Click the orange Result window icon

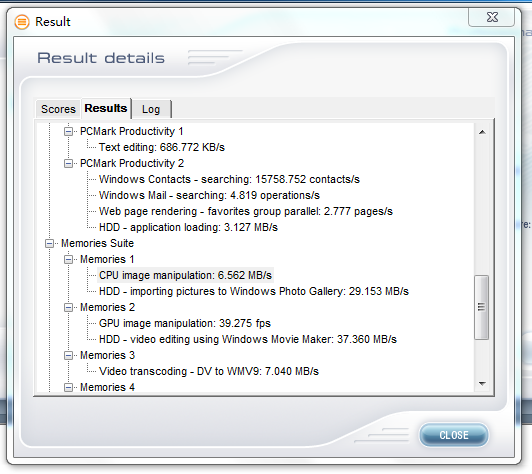[22, 22]
